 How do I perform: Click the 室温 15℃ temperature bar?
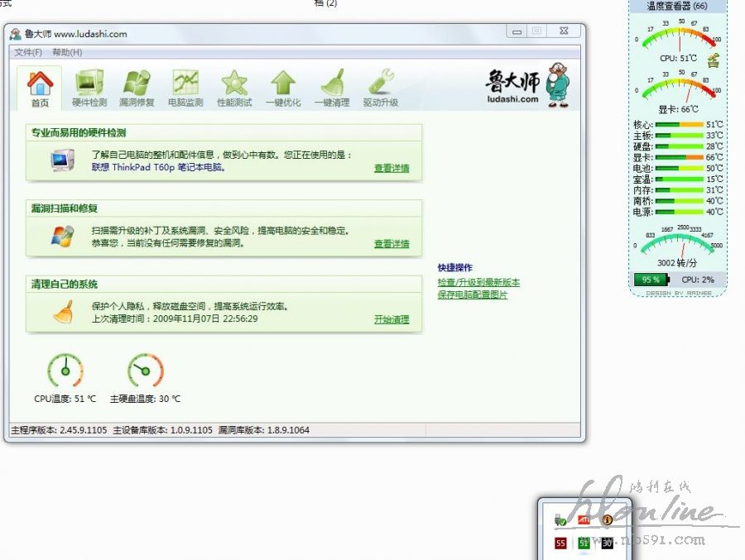(x=679, y=179)
